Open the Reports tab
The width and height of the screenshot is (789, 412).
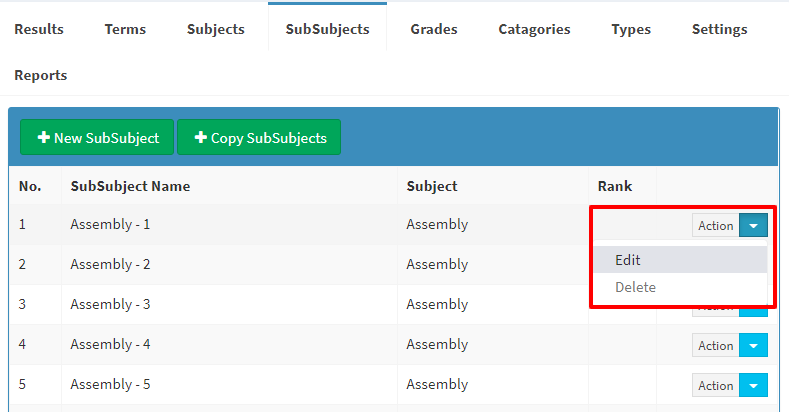[41, 75]
